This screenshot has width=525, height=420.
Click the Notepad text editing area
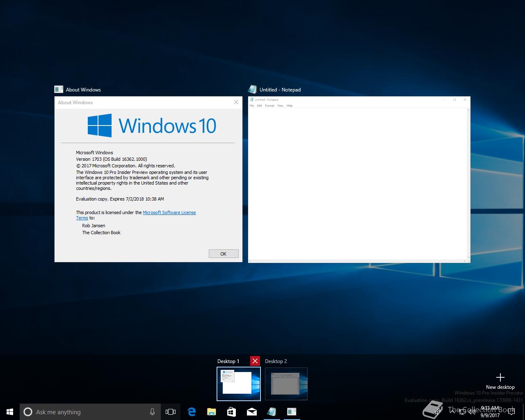click(x=358, y=183)
